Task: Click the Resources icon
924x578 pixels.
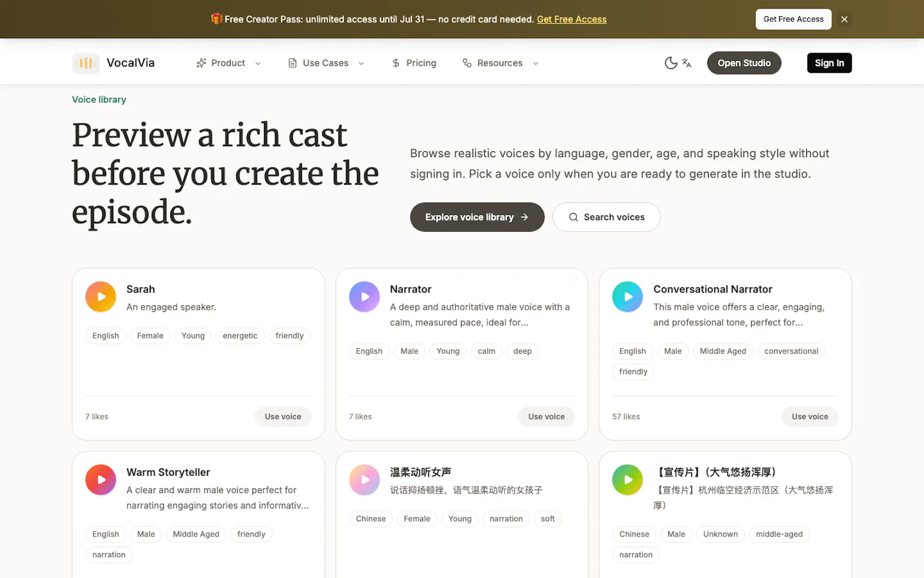Action: 467,63
